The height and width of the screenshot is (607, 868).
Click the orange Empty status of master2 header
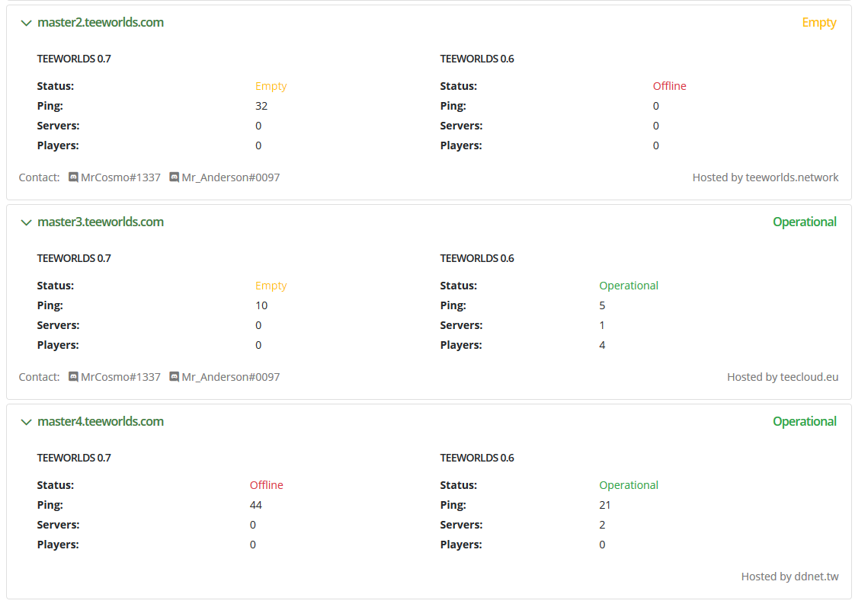[x=819, y=23]
